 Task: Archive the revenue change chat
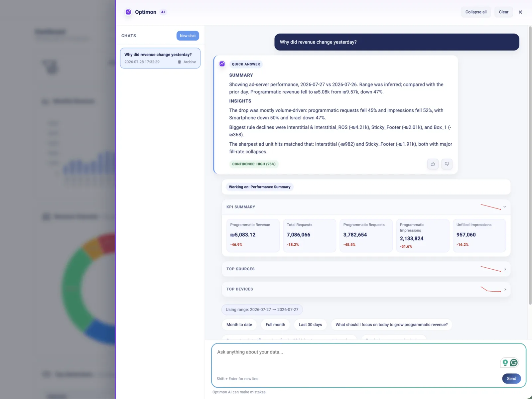[187, 62]
